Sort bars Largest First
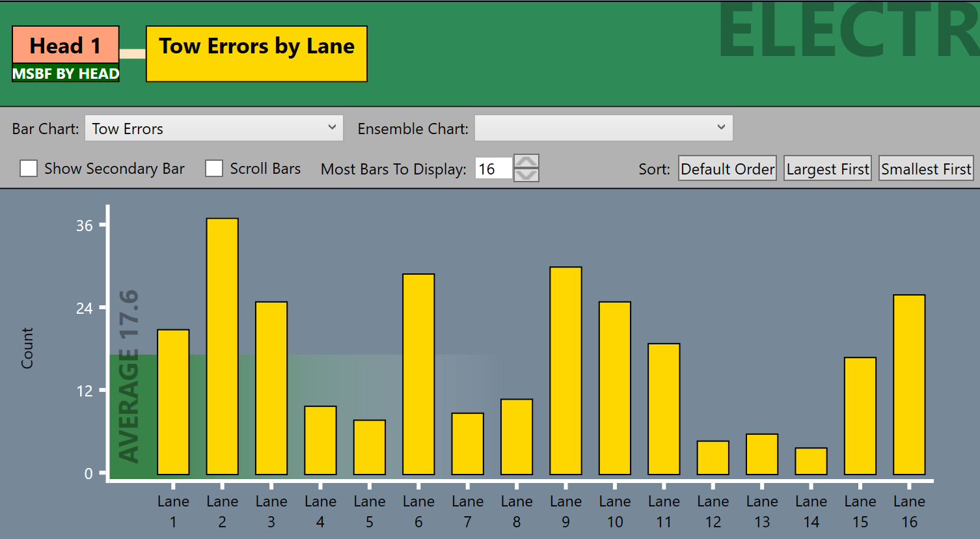This screenshot has height=539, width=980. pyautogui.click(x=827, y=169)
